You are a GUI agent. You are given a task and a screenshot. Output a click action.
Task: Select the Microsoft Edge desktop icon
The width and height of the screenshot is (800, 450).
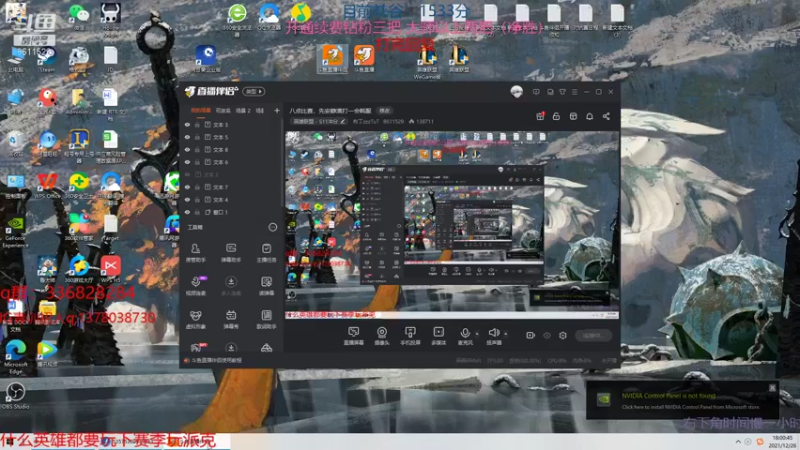click(15, 356)
